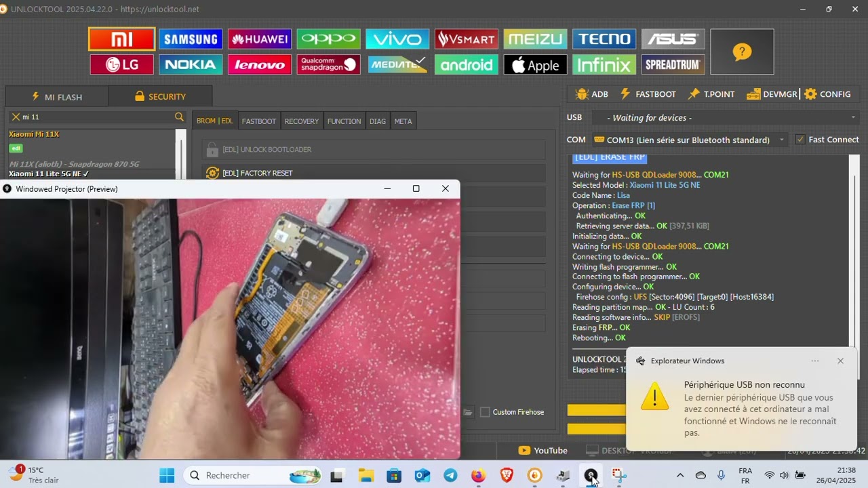
Task: Dismiss the USB not recognized notification
Action: pyautogui.click(x=840, y=361)
